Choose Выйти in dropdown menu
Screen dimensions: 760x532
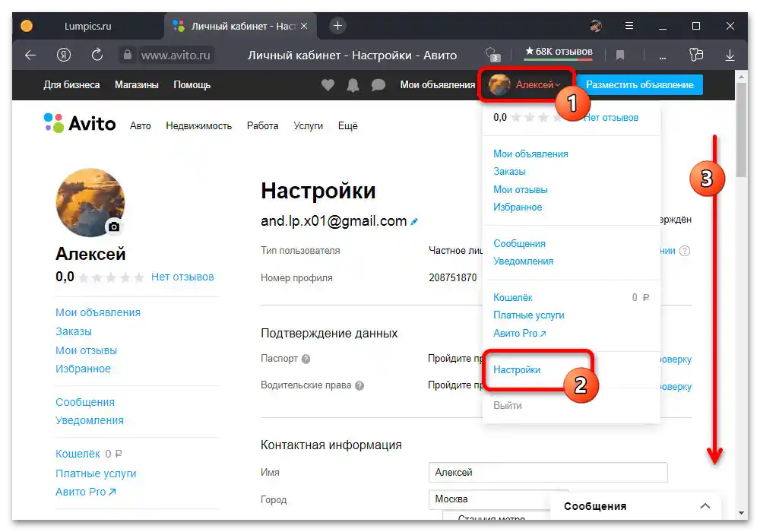click(508, 406)
